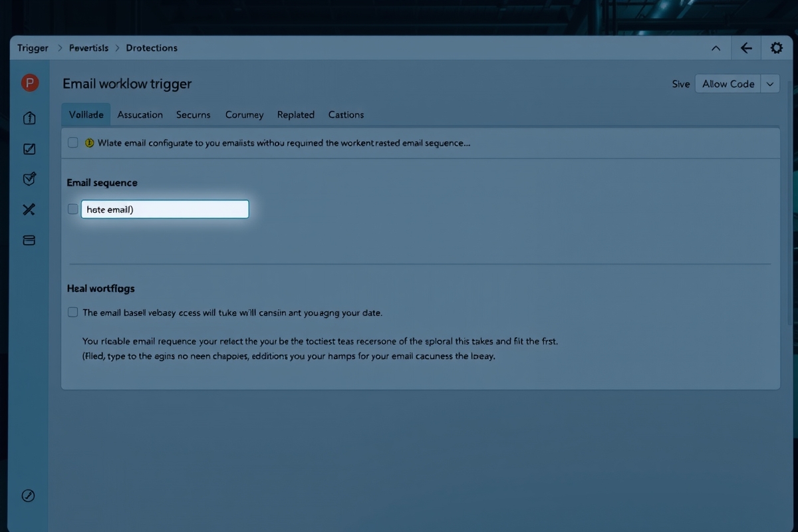Image resolution: width=798 pixels, height=532 pixels.
Task: Click the 'You rlcable email requence' paragraph
Action: 320,340
